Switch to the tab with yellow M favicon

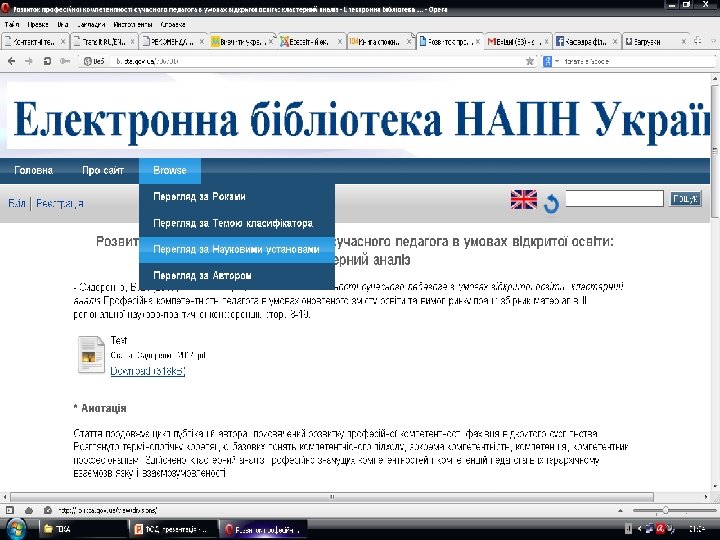(x=242, y=41)
